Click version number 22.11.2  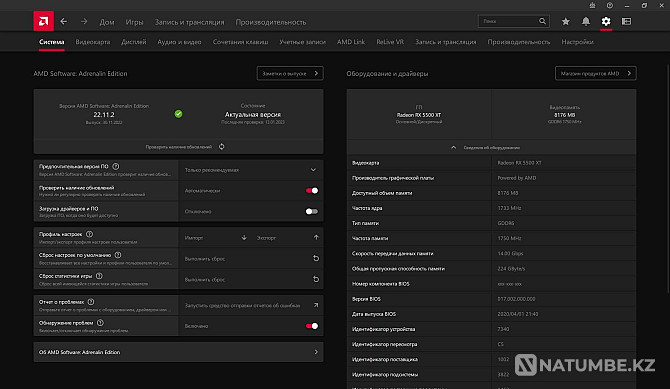[104, 115]
